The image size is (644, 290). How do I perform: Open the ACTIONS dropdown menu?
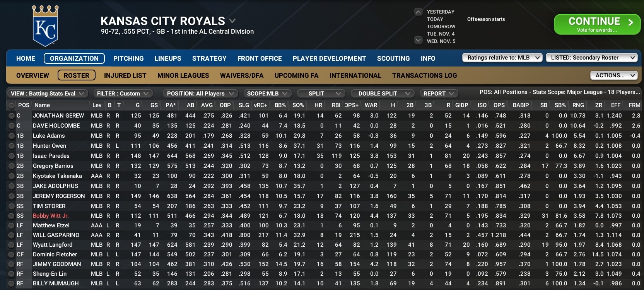tap(613, 75)
